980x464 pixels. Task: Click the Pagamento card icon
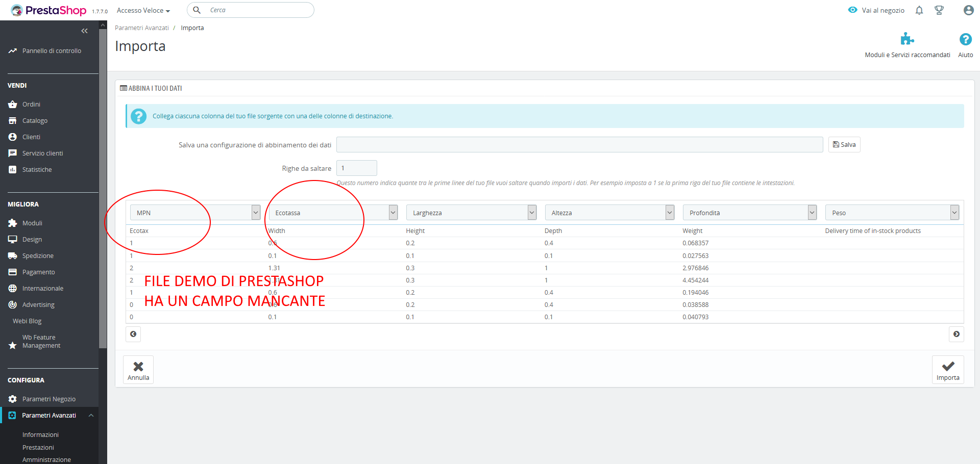(x=13, y=272)
